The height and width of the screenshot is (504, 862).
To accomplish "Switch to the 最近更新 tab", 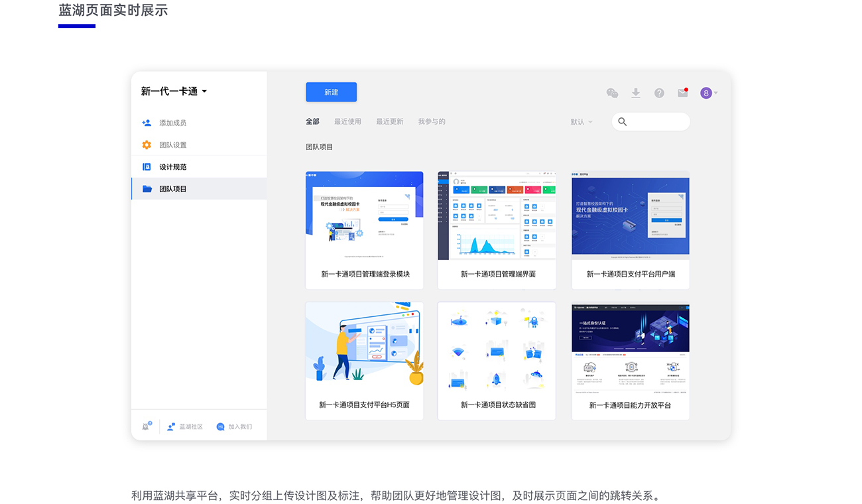I will 390,121.
